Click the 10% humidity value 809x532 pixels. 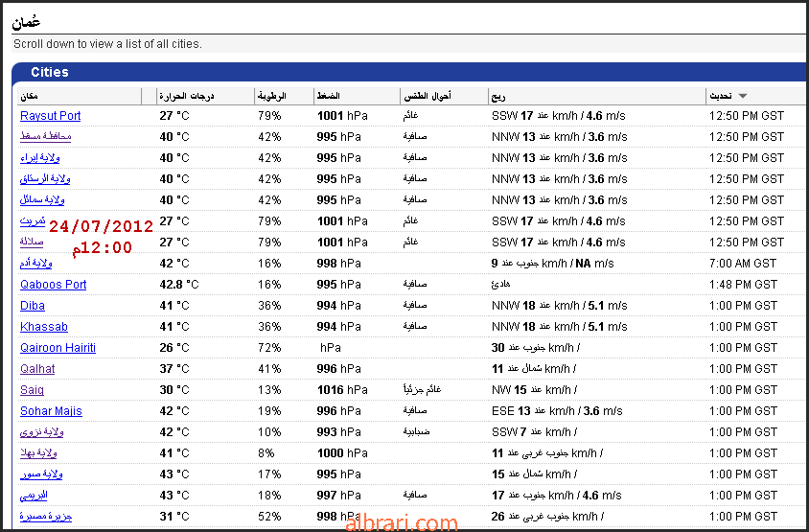point(269,432)
